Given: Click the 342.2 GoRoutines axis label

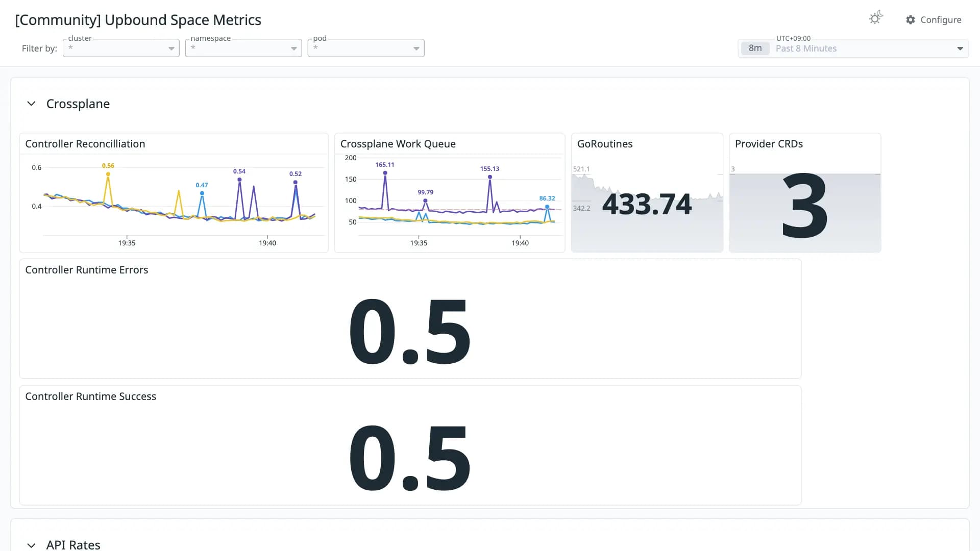Looking at the screenshot, I should tap(581, 208).
